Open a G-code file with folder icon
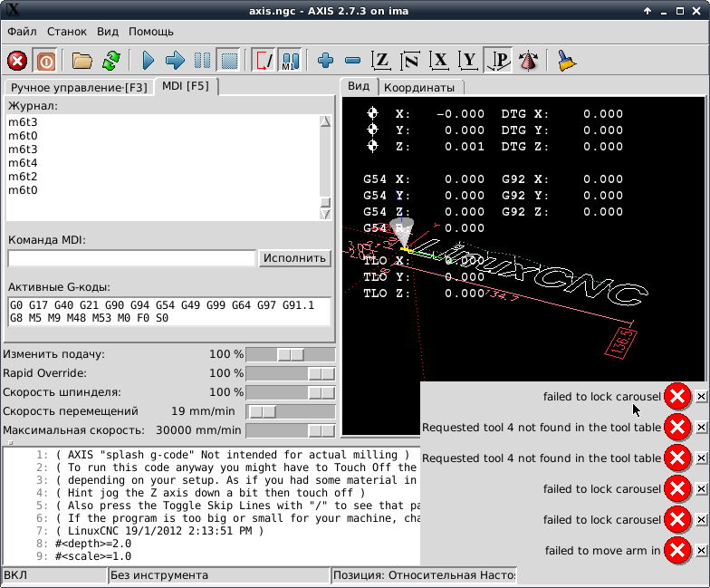This screenshot has height=588, width=710. 82,61
